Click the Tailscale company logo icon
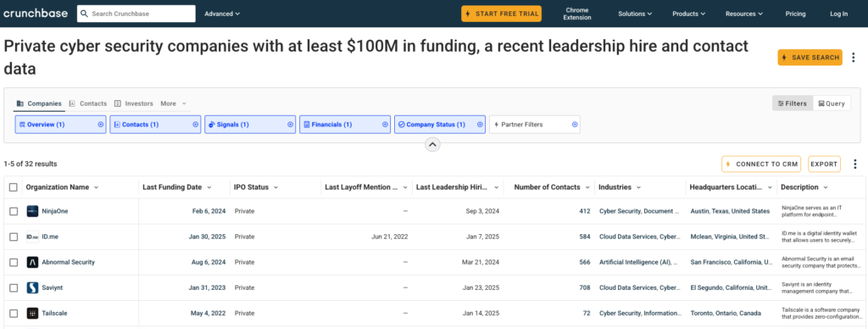Screen dimensions: 868x329 [x=33, y=313]
